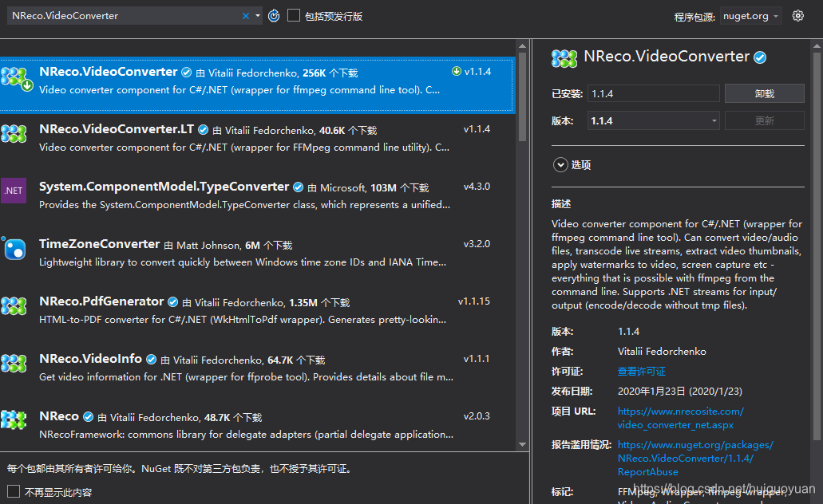The image size is (823, 504).
Task: Click the package logo in details panel header
Action: pyautogui.click(x=564, y=57)
